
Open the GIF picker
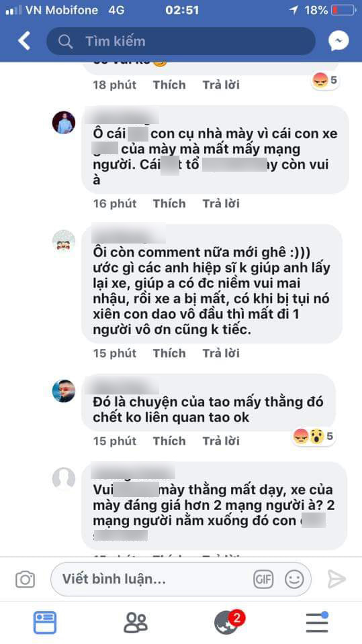tap(263, 580)
